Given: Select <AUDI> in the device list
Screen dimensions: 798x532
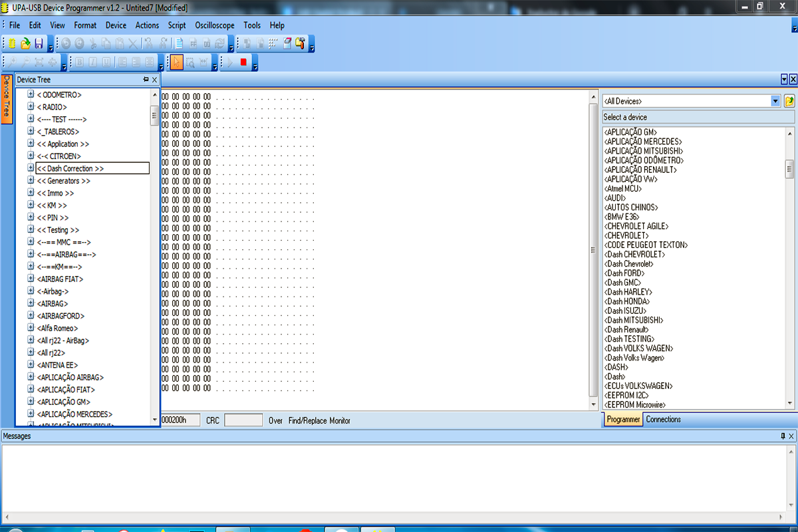Looking at the screenshot, I should (615, 198).
